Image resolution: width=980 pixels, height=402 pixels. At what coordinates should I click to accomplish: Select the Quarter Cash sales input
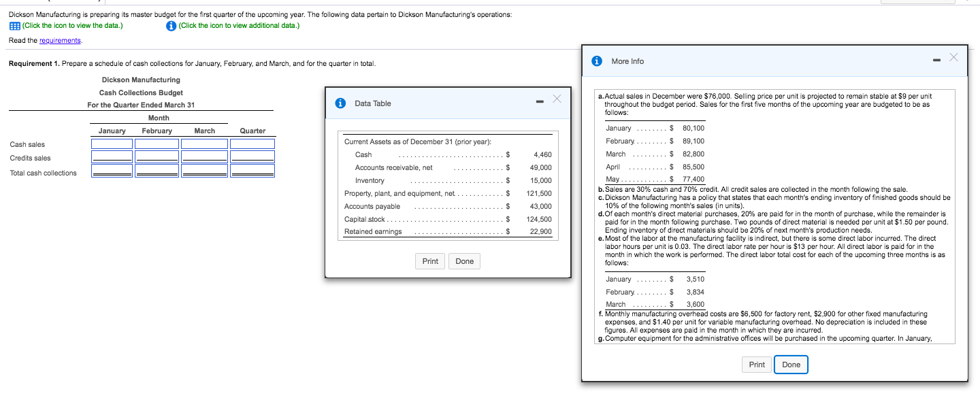[x=252, y=144]
